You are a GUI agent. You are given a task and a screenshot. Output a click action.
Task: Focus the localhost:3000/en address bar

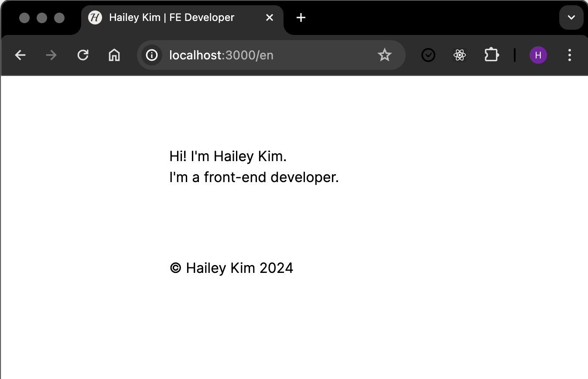(x=270, y=55)
